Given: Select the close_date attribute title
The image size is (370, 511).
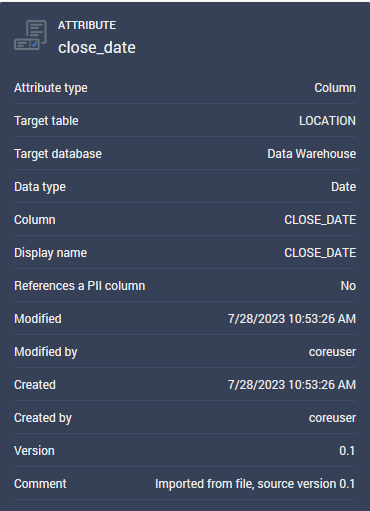Looking at the screenshot, I should coord(97,48).
